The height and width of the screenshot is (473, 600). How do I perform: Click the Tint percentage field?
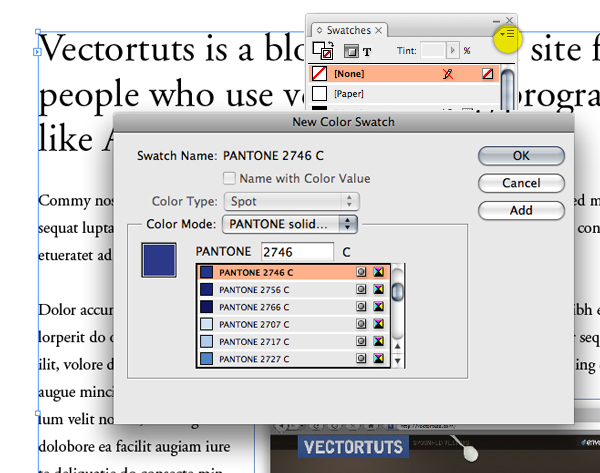[x=433, y=51]
